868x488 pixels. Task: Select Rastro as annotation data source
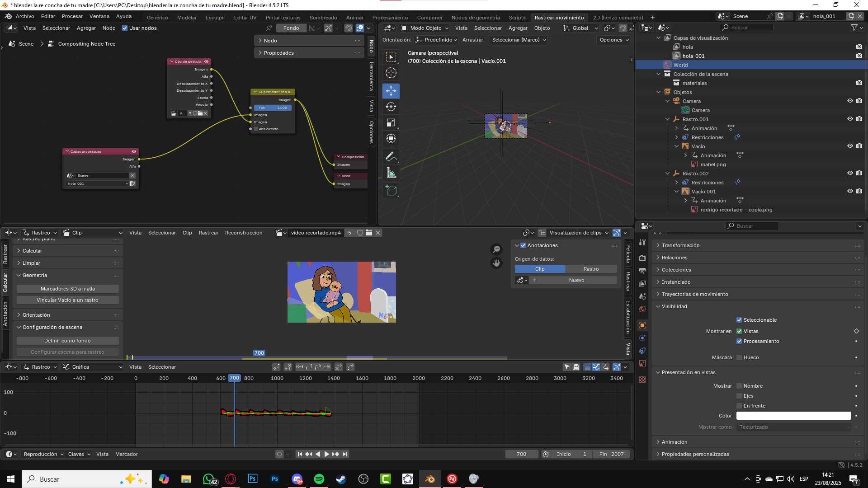[591, 269]
